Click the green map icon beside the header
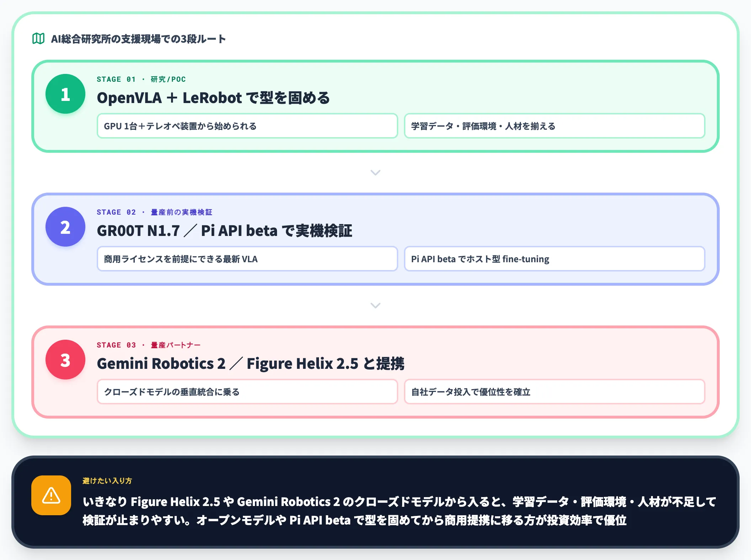This screenshot has height=560, width=751. (x=38, y=38)
